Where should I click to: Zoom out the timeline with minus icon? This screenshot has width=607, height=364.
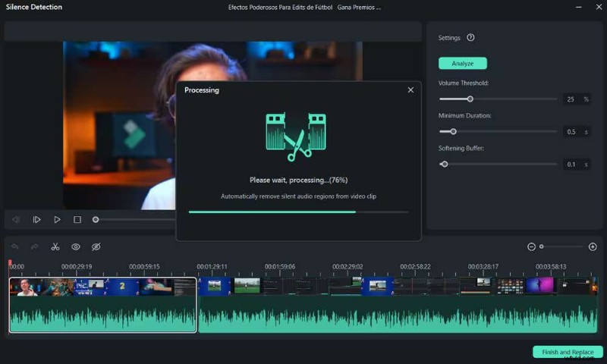[532, 246]
